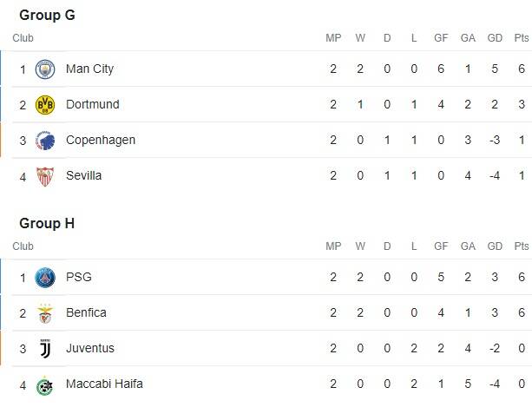Open the Dortmund team name link

[x=92, y=105]
